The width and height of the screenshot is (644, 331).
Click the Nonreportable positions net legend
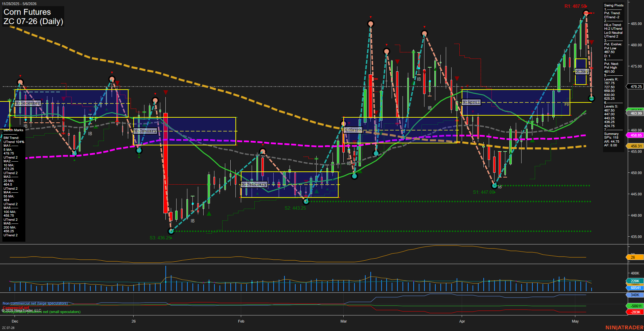(42, 312)
